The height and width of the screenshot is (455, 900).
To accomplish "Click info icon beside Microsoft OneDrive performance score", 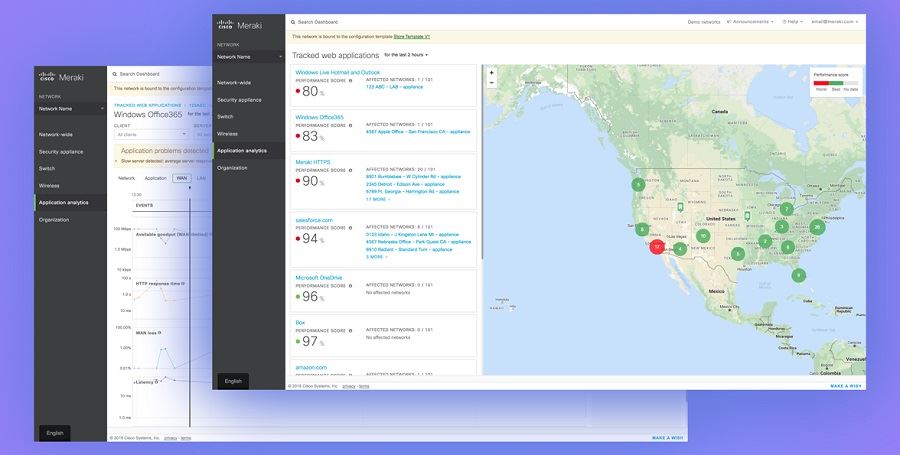I will point(350,286).
